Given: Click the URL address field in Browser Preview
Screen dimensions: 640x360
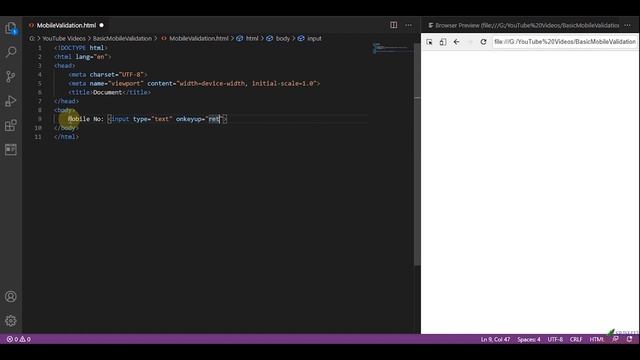Looking at the screenshot, I should tap(564, 42).
